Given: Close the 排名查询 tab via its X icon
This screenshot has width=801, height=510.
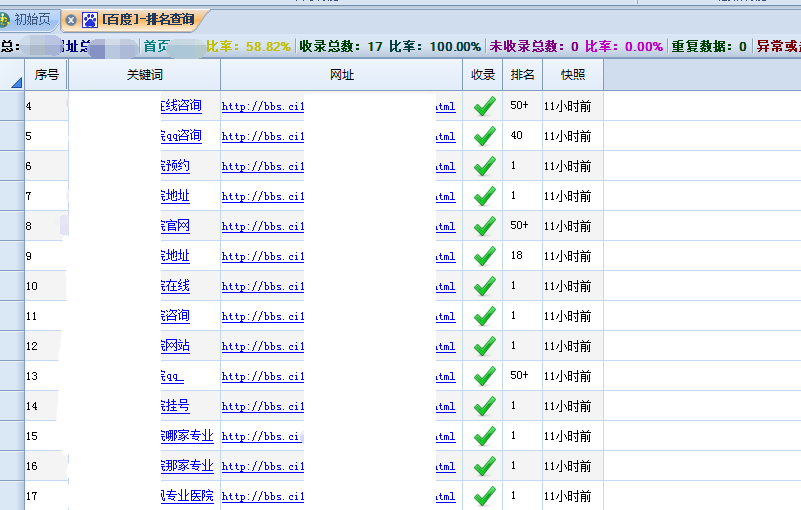Looking at the screenshot, I should pos(71,20).
